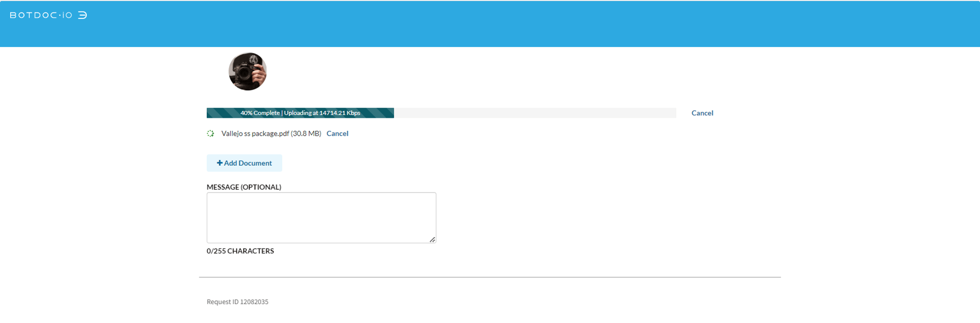Image resolution: width=980 pixels, height=323 pixels.
Task: Cancel the Vallejo ss package.pdf file upload
Action: 338,134
